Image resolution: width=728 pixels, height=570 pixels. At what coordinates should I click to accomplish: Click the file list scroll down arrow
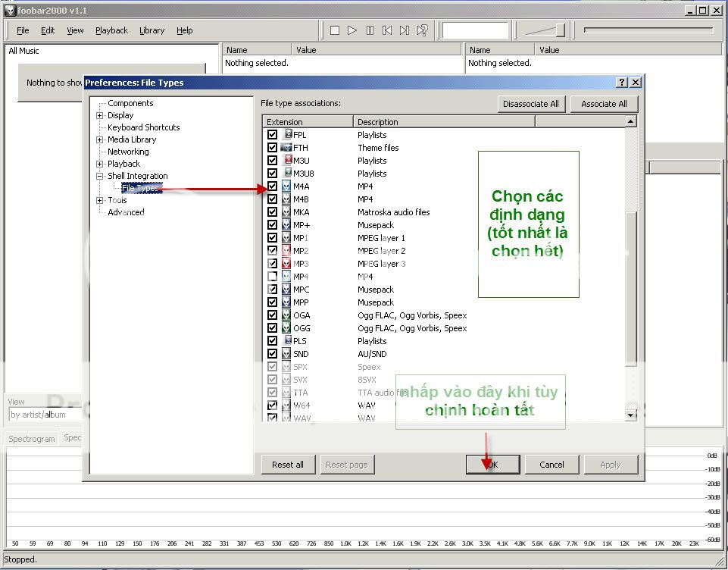pyautogui.click(x=630, y=415)
